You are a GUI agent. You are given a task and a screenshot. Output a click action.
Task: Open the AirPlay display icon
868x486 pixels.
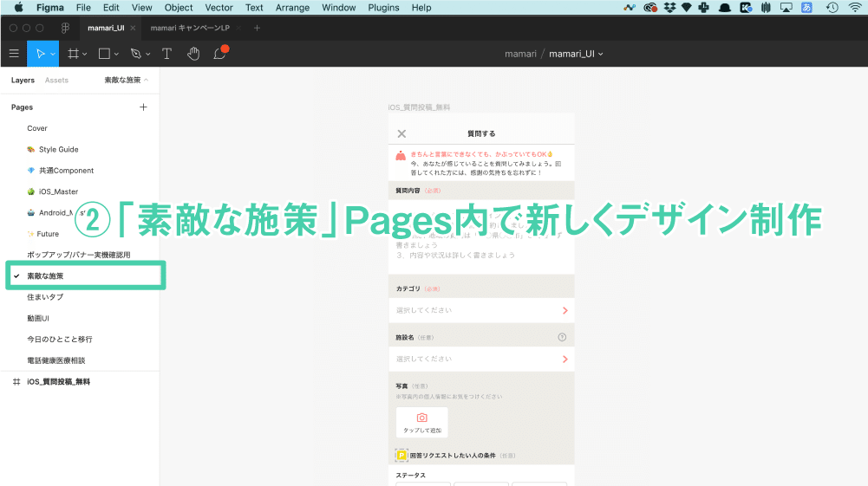(786, 8)
